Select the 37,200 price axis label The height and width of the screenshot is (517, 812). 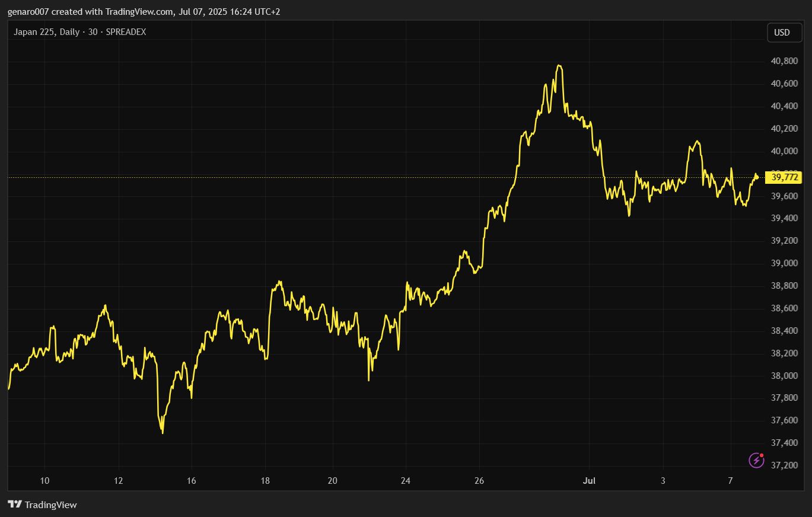pyautogui.click(x=784, y=465)
